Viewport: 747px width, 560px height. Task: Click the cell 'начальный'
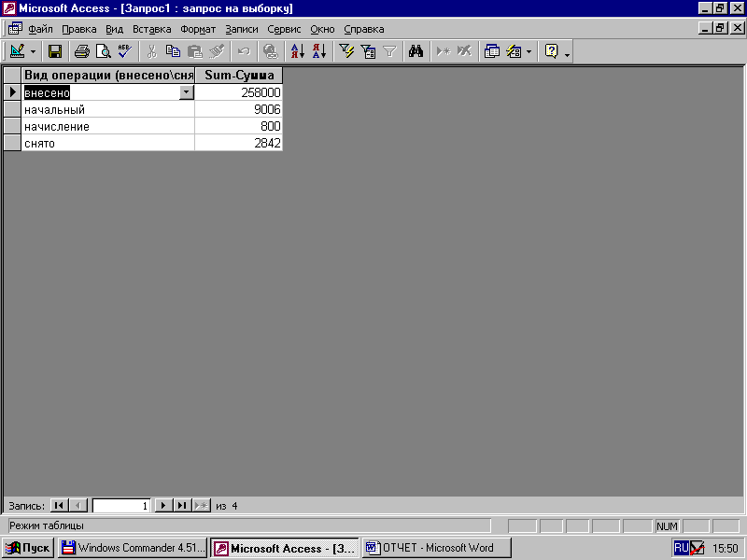pos(107,109)
